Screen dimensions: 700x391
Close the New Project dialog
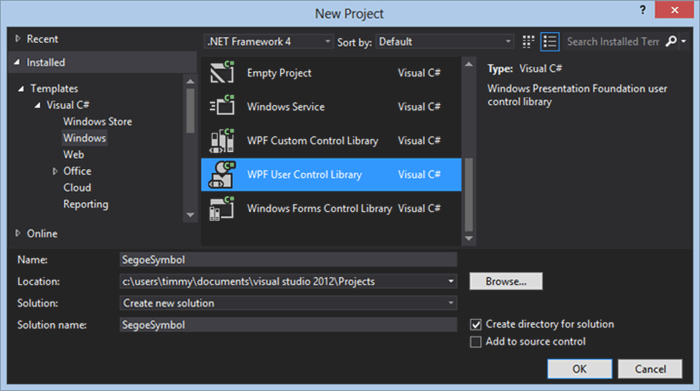click(674, 9)
